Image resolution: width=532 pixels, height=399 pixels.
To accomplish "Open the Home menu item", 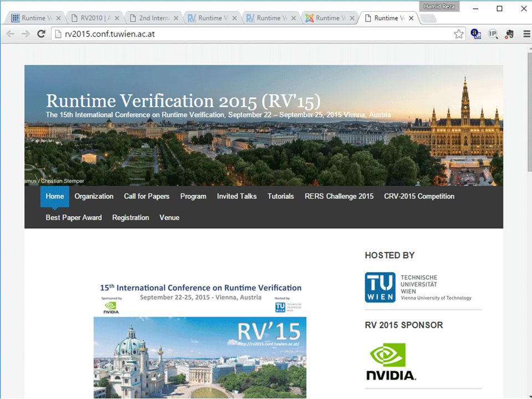I will pos(55,196).
